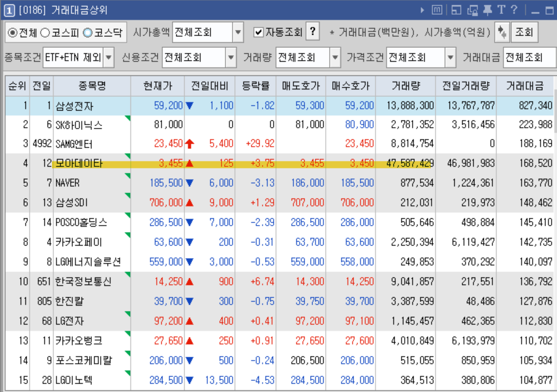Click the settings icon left of 조회 button
Screen dimensions: 557x392
[502, 32]
